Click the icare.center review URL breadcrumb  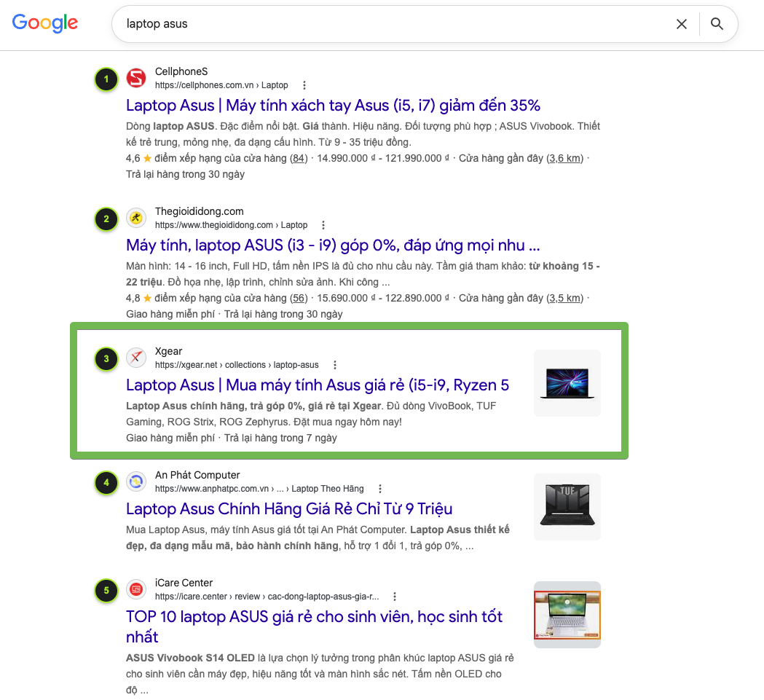pos(267,597)
